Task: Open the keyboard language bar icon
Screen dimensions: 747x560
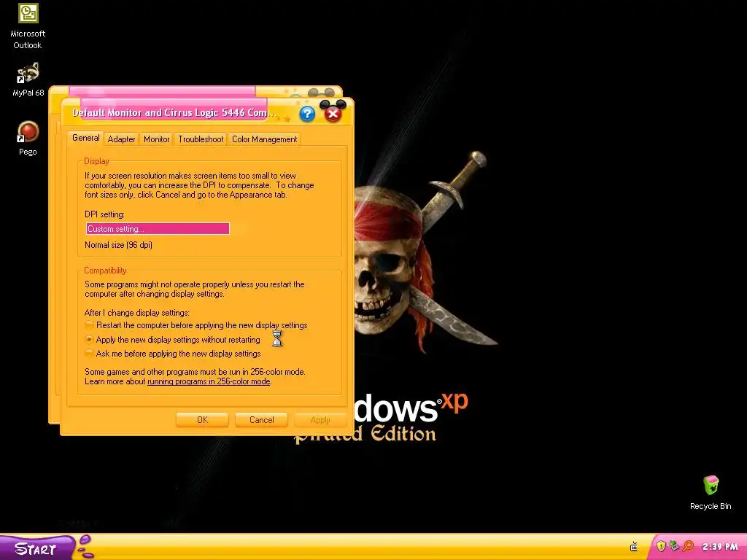Action: click(x=634, y=547)
